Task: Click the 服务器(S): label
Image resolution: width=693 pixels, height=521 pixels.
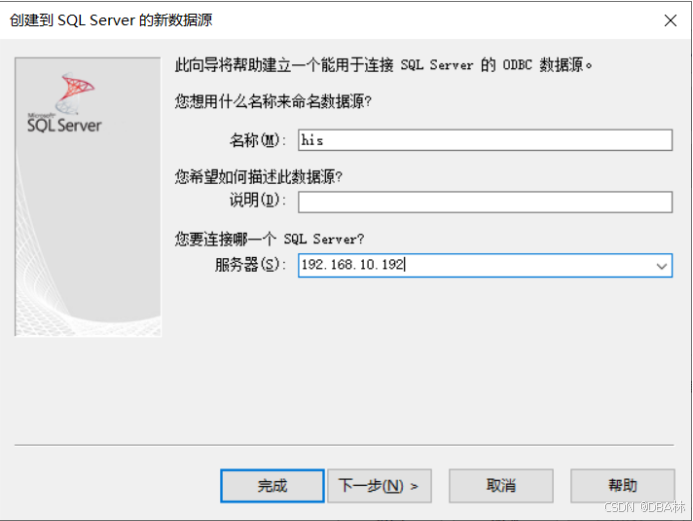Action: click(x=250, y=265)
